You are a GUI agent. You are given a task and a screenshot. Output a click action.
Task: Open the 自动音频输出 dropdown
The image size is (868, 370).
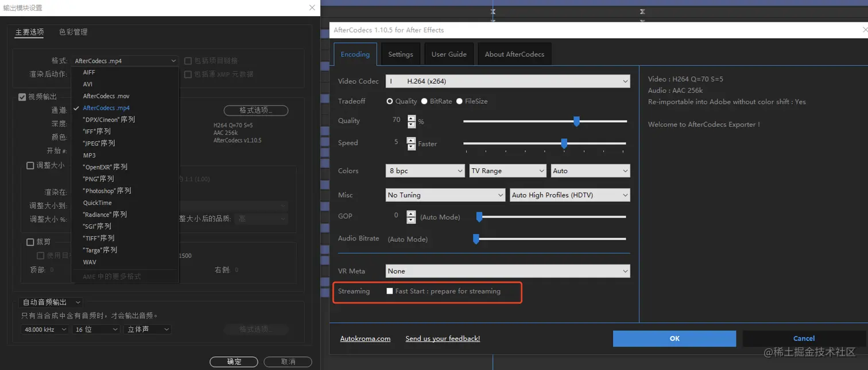51,302
